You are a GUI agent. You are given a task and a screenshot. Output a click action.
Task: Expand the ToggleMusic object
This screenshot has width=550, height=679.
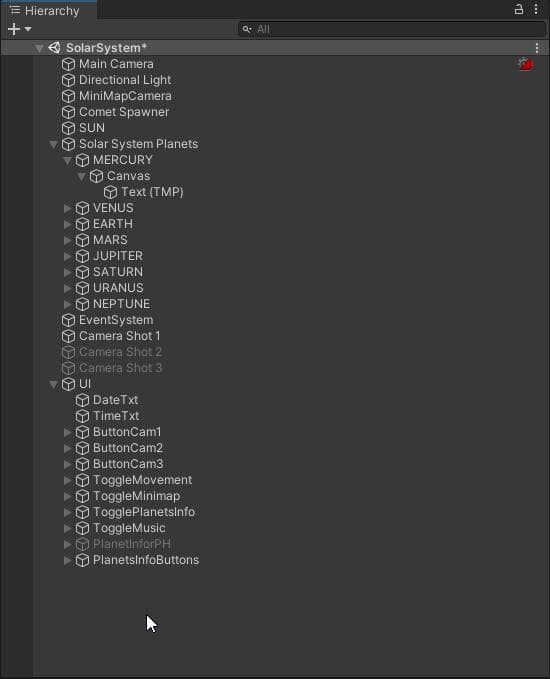pos(67,528)
